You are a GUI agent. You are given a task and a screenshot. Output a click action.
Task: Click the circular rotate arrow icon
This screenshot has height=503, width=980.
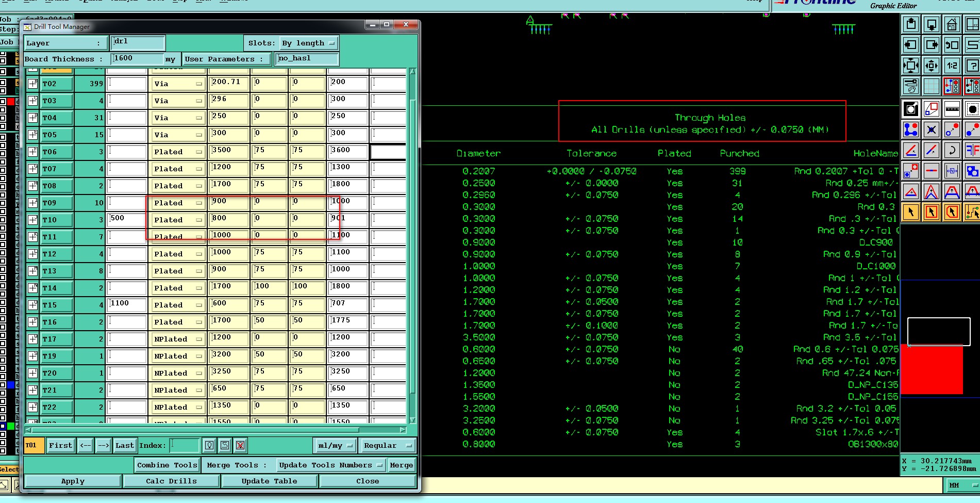coord(952,150)
